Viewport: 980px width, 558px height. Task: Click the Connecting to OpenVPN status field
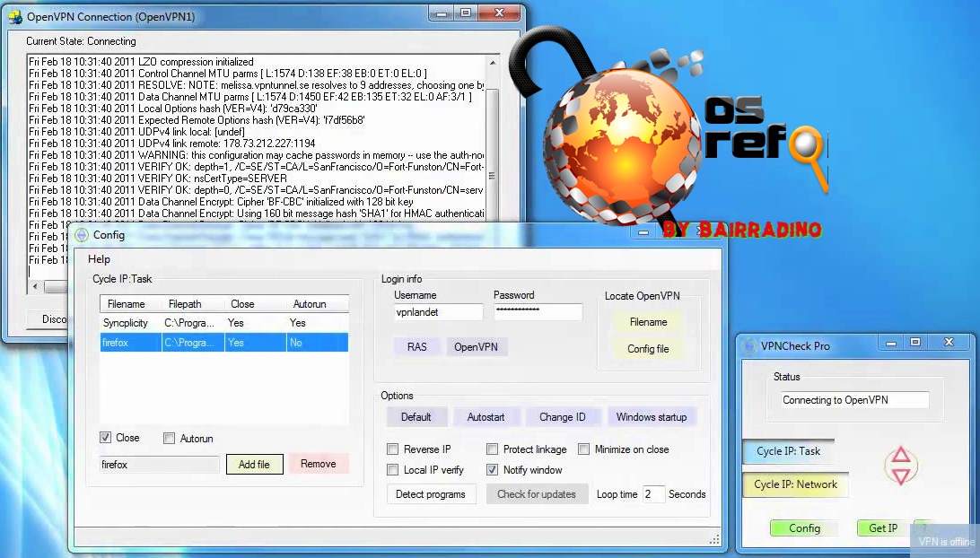click(x=854, y=400)
